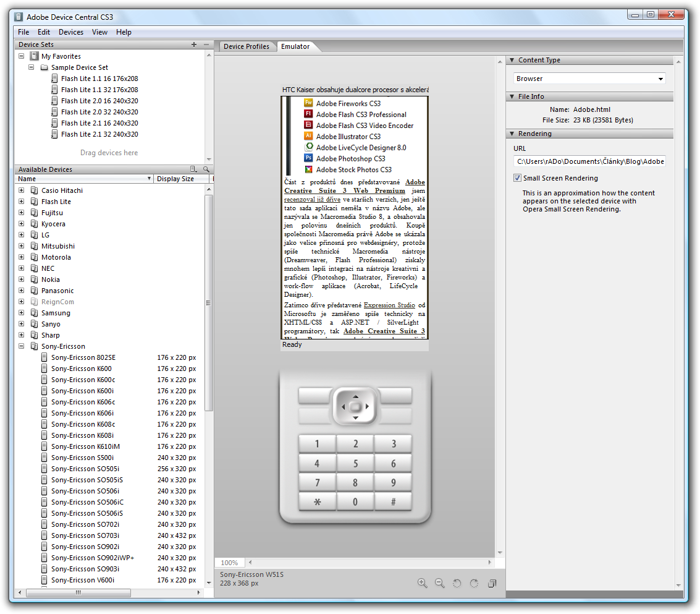Viewport: 700px width, 614px height.
Task: Open the Edit menu
Action: click(x=44, y=32)
